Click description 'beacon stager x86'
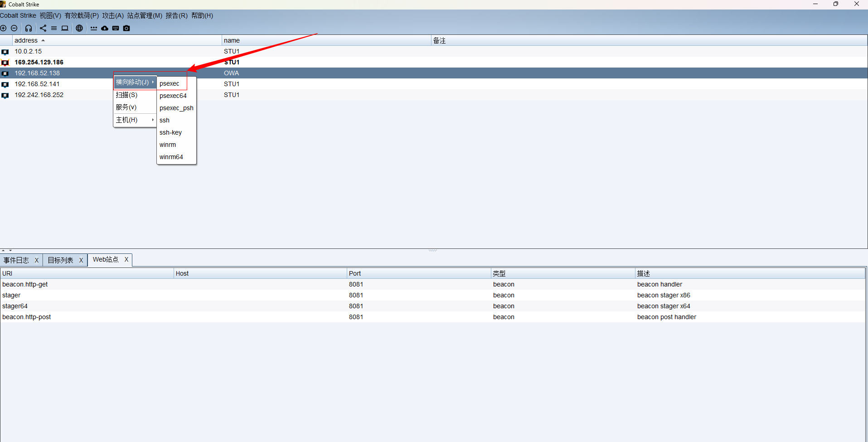This screenshot has height=442, width=868. (664, 295)
